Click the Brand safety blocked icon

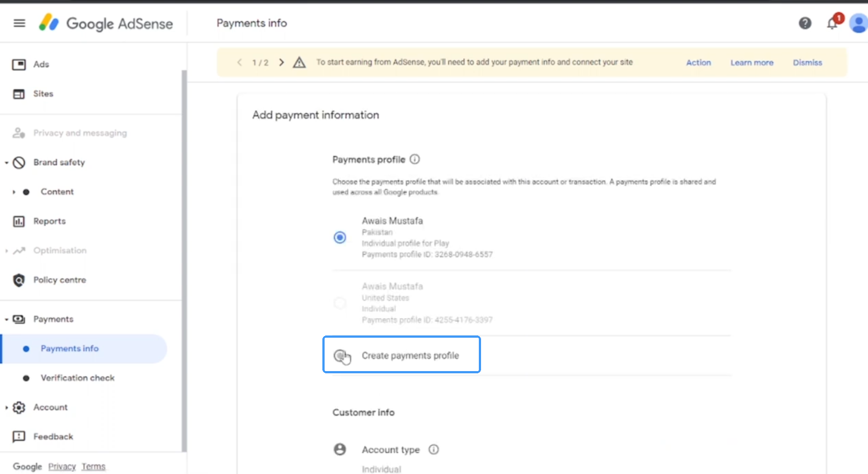[19, 162]
